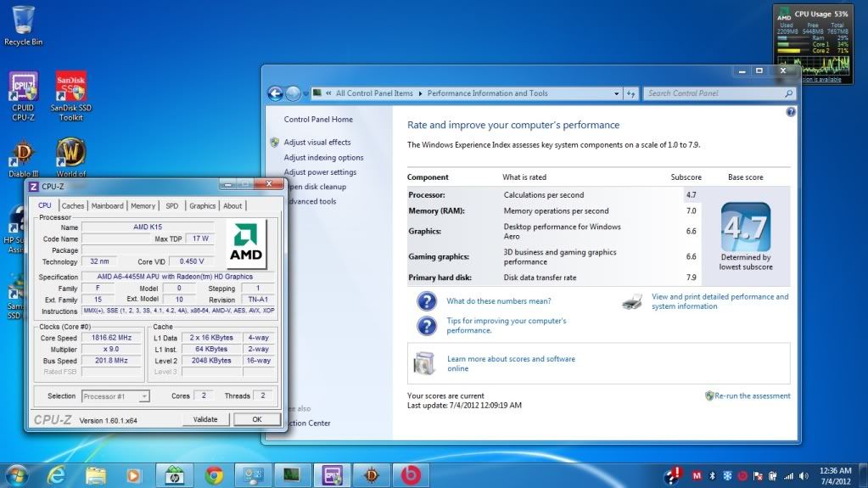Open the Mainboard tab
868x488 pixels.
[108, 206]
